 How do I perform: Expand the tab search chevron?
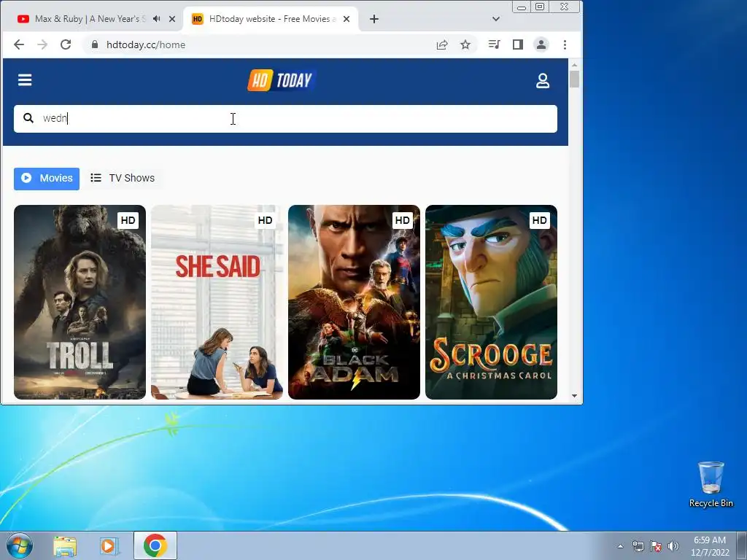click(496, 19)
